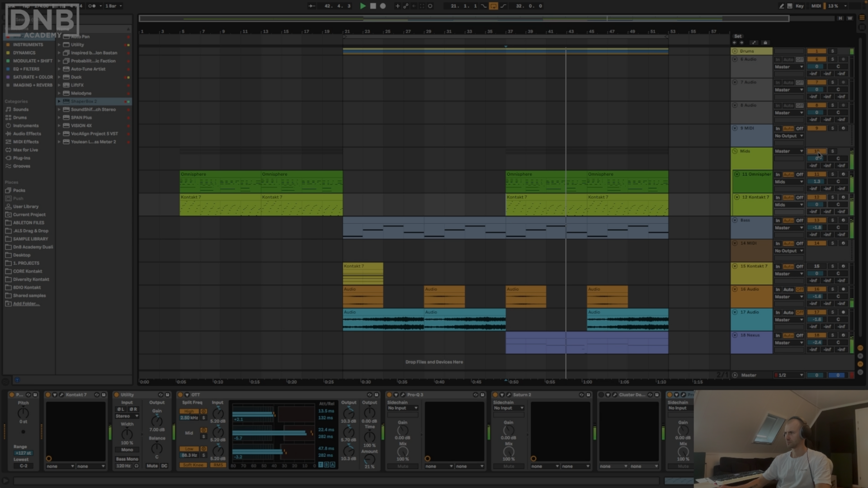Unfold the 6 Audio track
The width and height of the screenshot is (868, 488).
coord(735,59)
